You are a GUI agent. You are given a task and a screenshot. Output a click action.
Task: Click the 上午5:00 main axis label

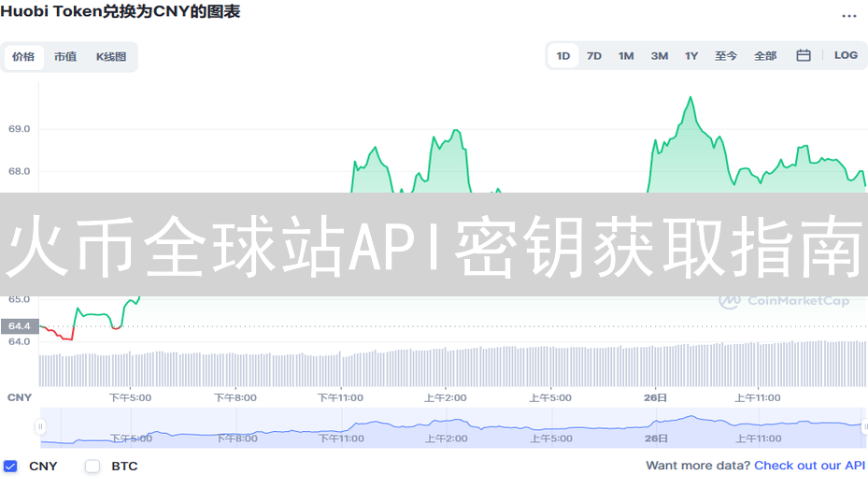[551, 397]
